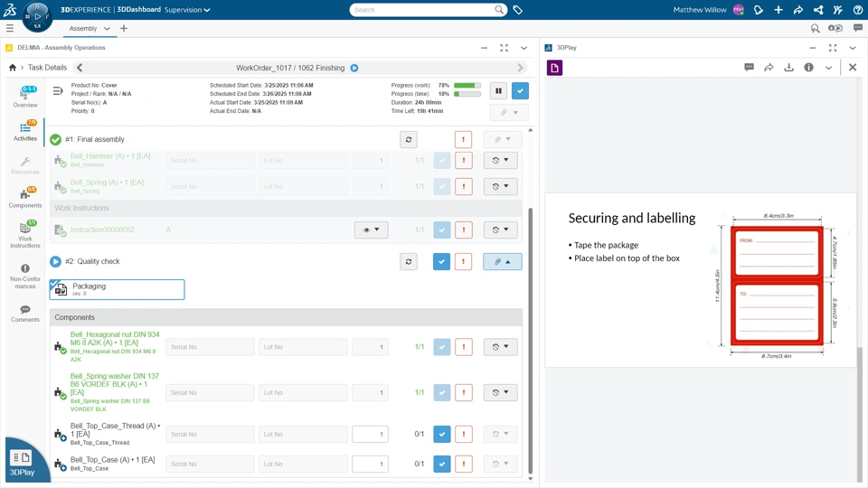Image resolution: width=868 pixels, height=488 pixels.
Task: Confirm the Bell_Top_Case_Thread component
Action: (x=441, y=435)
